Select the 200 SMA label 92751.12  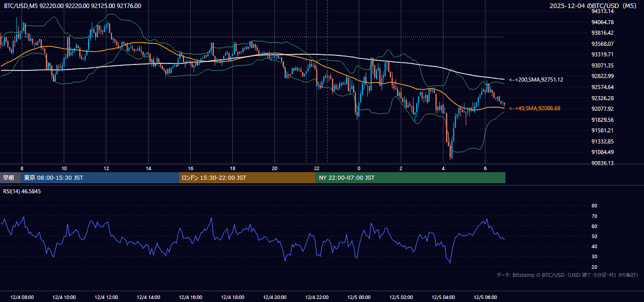(x=536, y=80)
